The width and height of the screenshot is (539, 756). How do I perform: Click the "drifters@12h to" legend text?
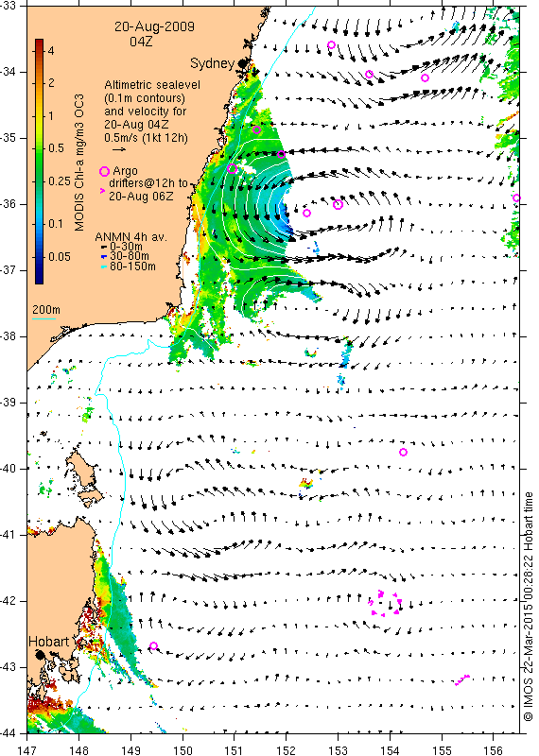coord(148,183)
